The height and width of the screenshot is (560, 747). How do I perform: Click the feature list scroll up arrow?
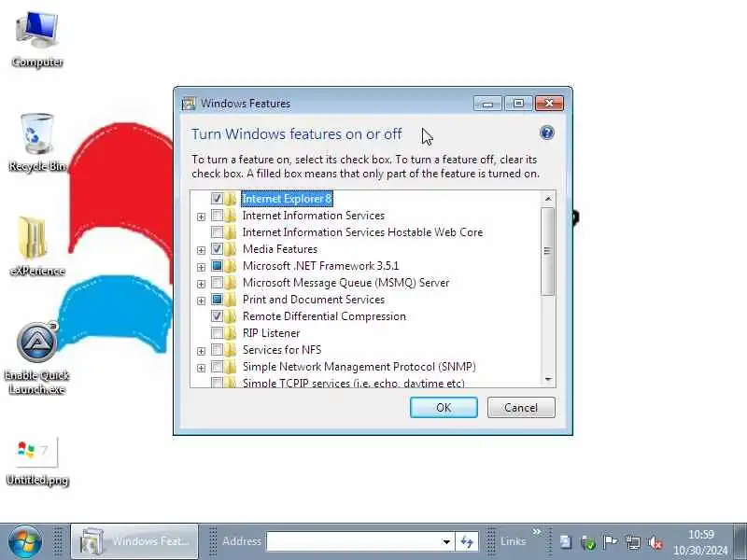(x=548, y=199)
